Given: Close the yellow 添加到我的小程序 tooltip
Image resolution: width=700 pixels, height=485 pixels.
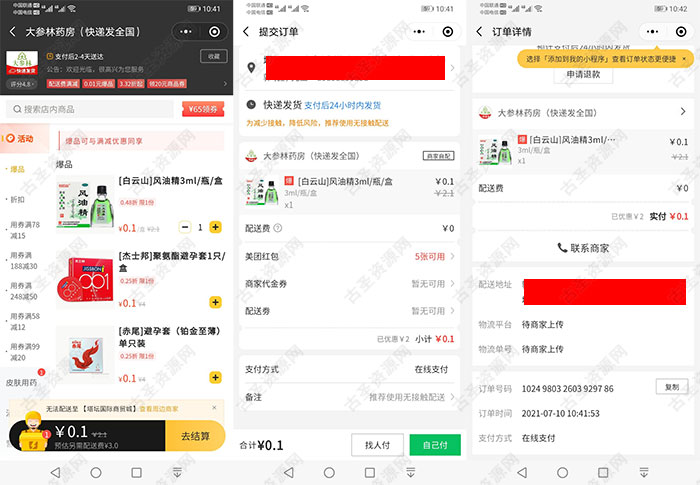Looking at the screenshot, I should [x=684, y=59].
